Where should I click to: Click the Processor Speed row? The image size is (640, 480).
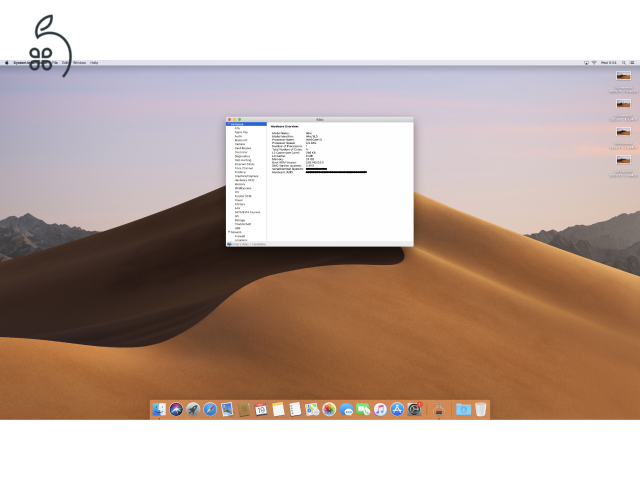(x=294, y=143)
